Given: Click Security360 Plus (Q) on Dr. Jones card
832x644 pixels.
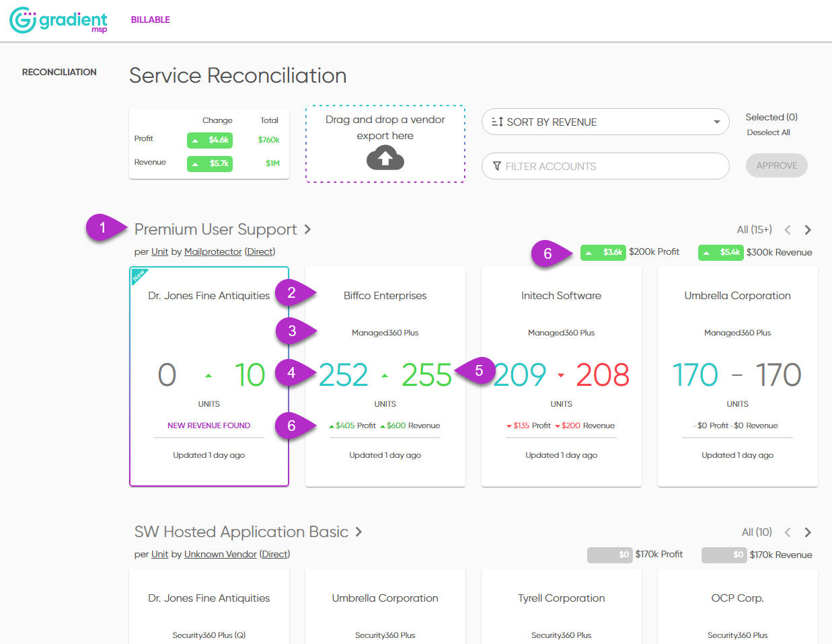Looking at the screenshot, I should click(x=209, y=635).
